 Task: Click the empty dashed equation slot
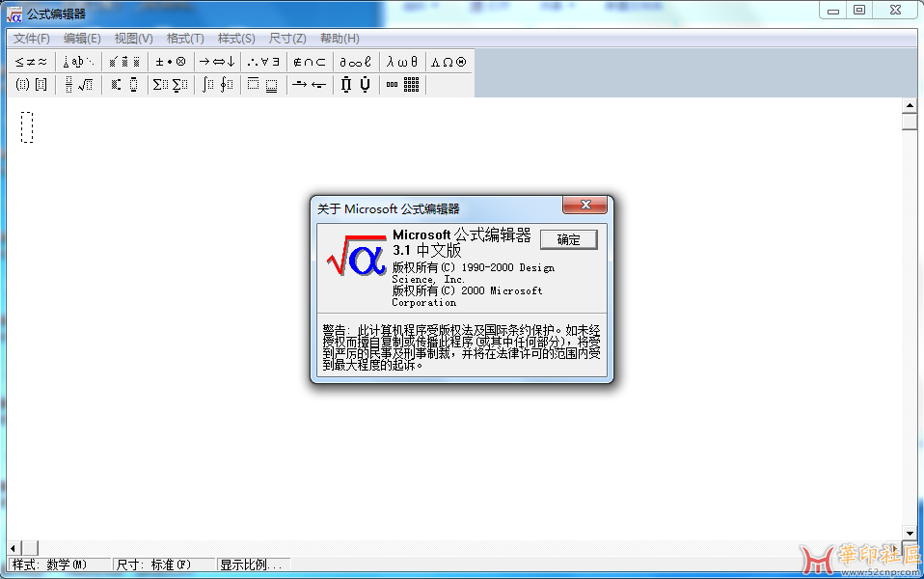point(27,126)
